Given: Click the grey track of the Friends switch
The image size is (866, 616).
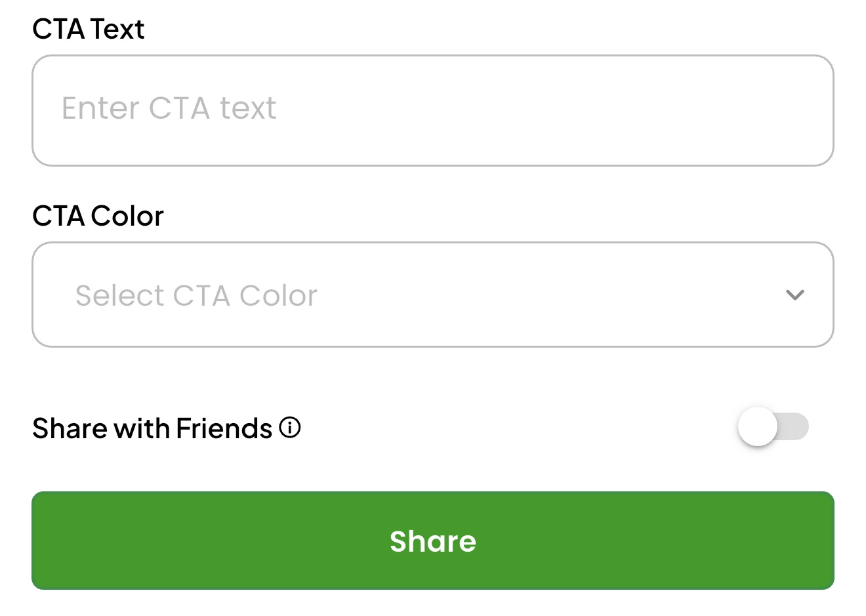Looking at the screenshot, I should pos(794,426).
